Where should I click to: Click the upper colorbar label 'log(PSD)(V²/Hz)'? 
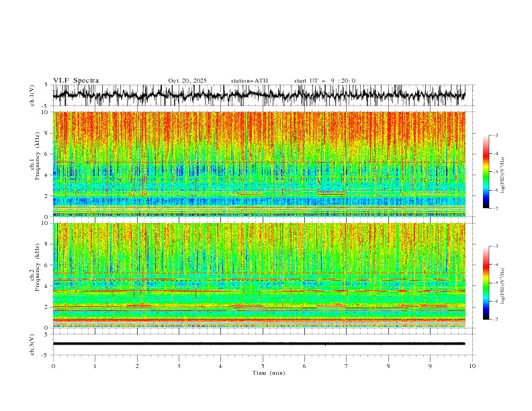tap(503, 175)
